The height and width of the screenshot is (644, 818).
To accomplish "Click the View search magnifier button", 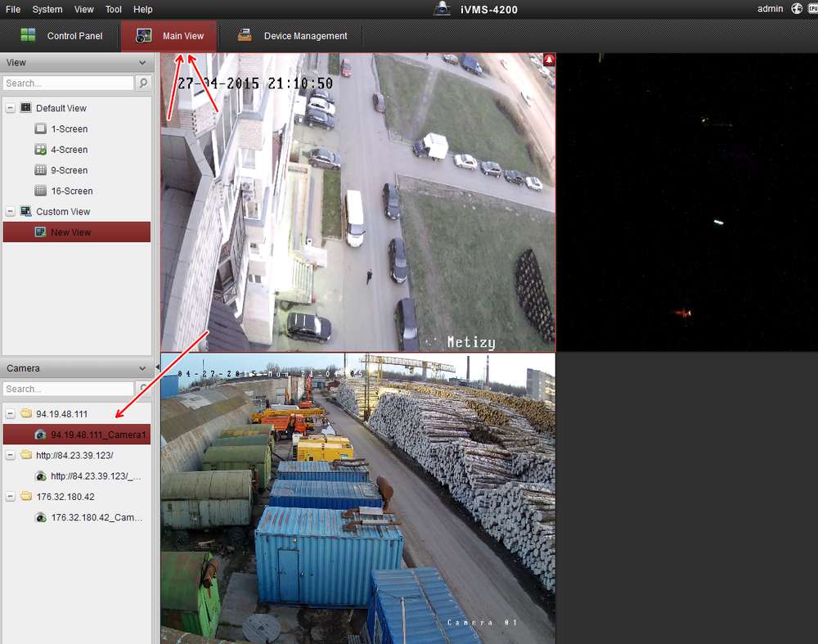I will 143,83.
